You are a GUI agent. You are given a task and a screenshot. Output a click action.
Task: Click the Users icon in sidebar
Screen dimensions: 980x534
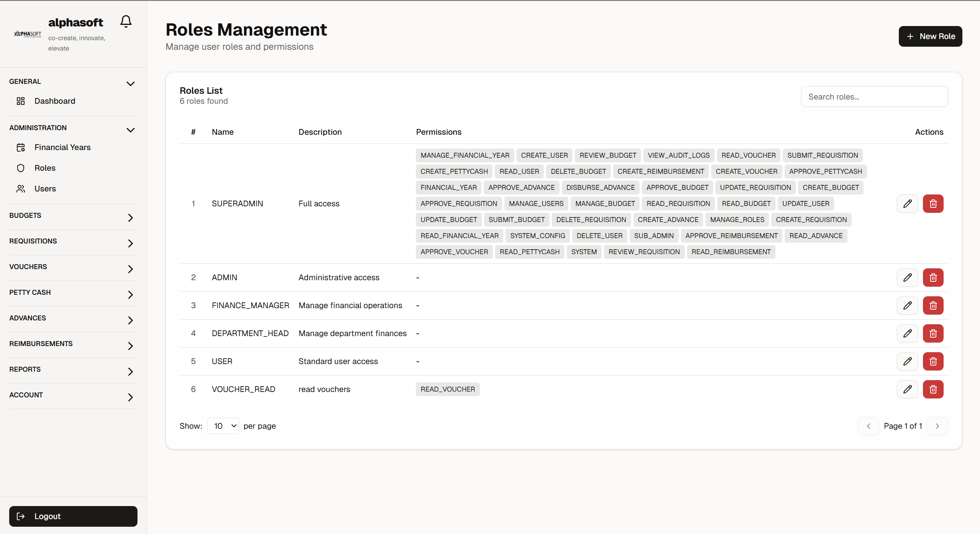[20, 188]
